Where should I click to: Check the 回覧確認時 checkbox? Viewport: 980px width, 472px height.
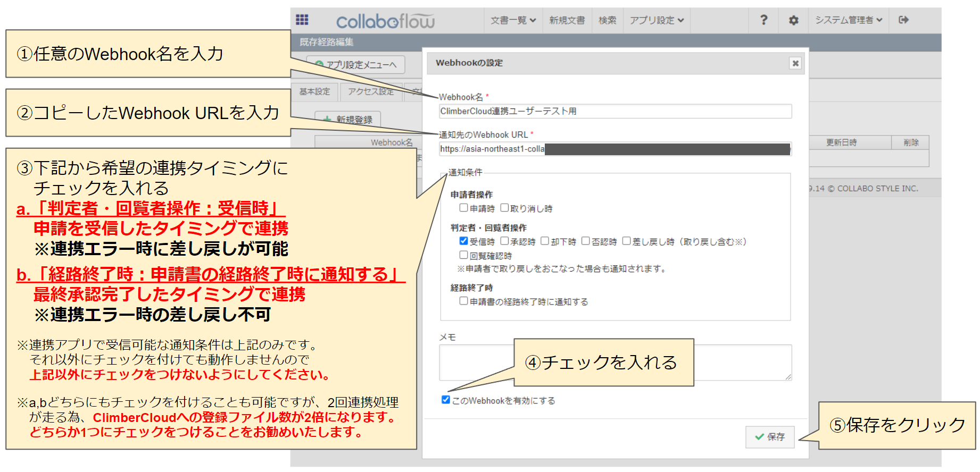[x=463, y=255]
